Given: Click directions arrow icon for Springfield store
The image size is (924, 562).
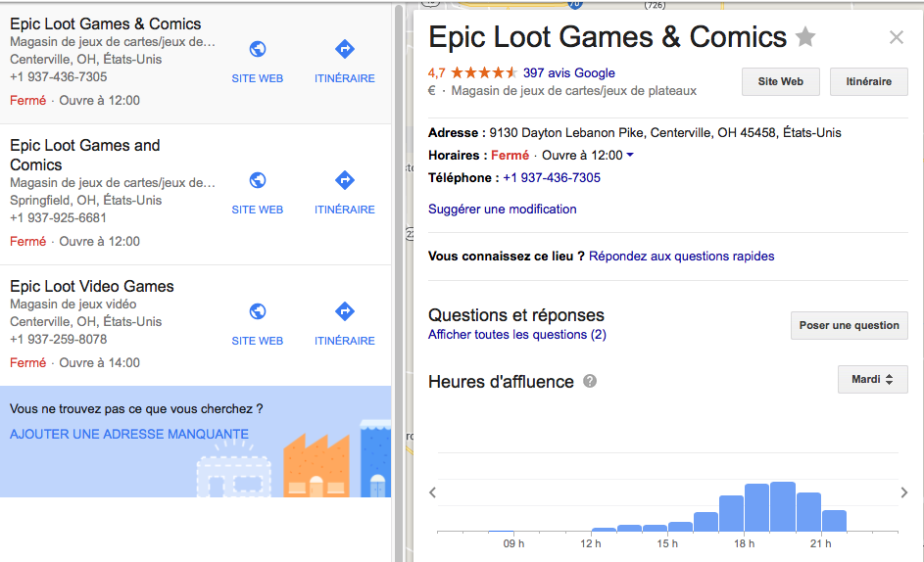Looking at the screenshot, I should coord(345,180).
